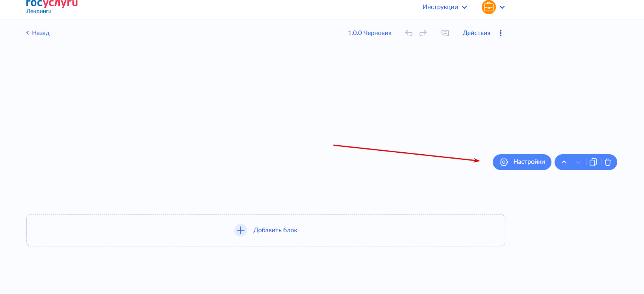Duplicate the block with the copy icon
The height and width of the screenshot is (294, 644).
[x=593, y=162]
